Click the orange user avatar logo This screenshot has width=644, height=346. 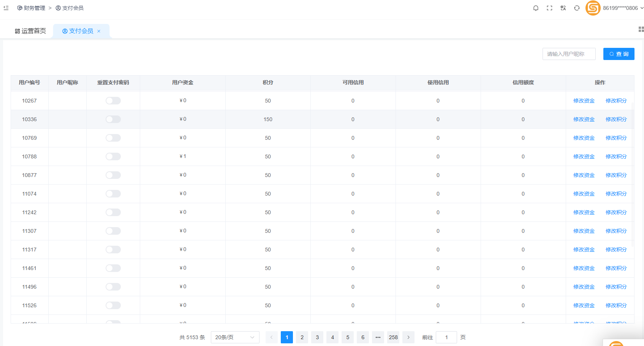(593, 8)
